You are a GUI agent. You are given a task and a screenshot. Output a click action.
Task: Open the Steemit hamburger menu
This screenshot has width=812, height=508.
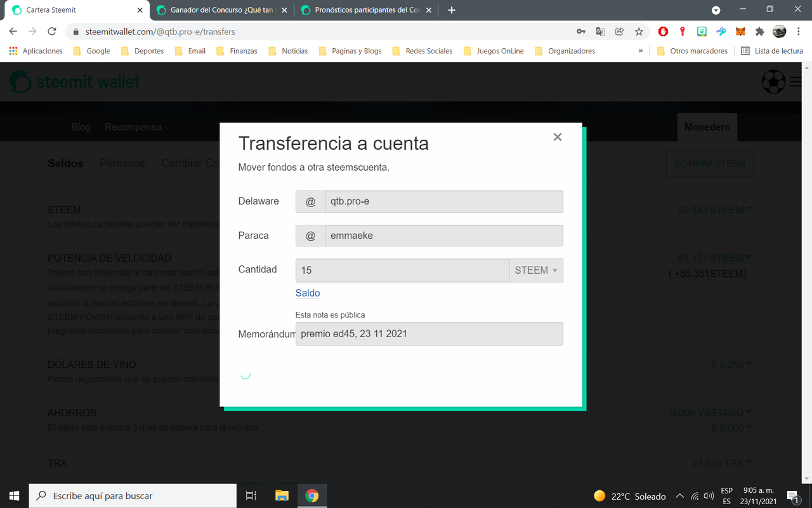click(796, 81)
